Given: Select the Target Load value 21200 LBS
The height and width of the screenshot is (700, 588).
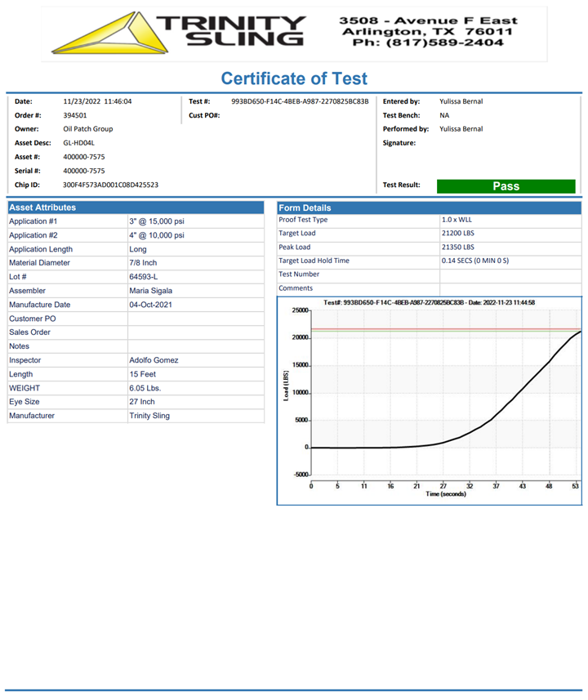Looking at the screenshot, I should (457, 234).
